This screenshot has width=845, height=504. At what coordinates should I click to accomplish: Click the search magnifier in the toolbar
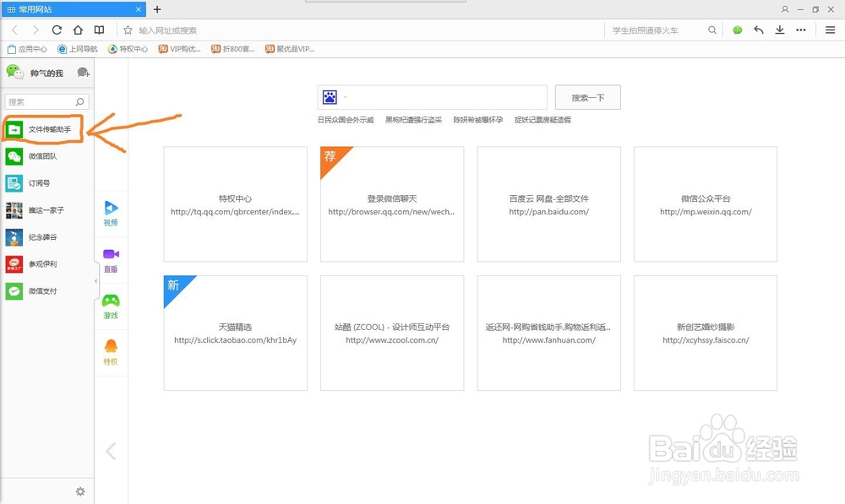(x=711, y=30)
